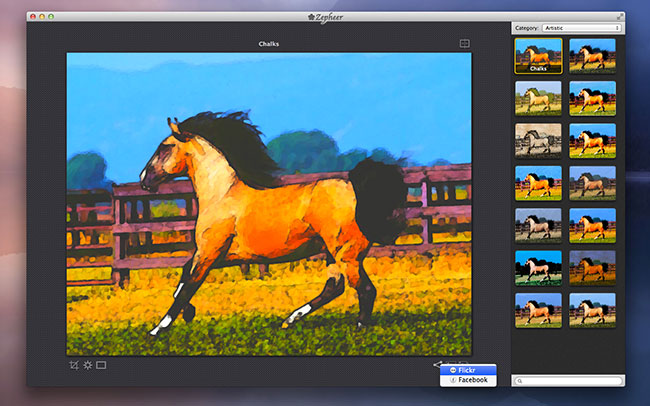The height and width of the screenshot is (406, 650).
Task: Click the main horse image preview
Action: 268,203
